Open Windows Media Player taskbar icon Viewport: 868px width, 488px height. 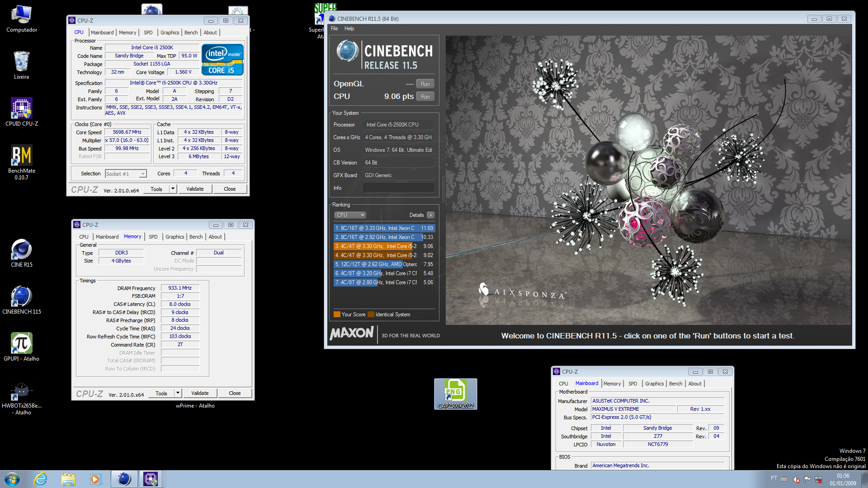tap(95, 479)
